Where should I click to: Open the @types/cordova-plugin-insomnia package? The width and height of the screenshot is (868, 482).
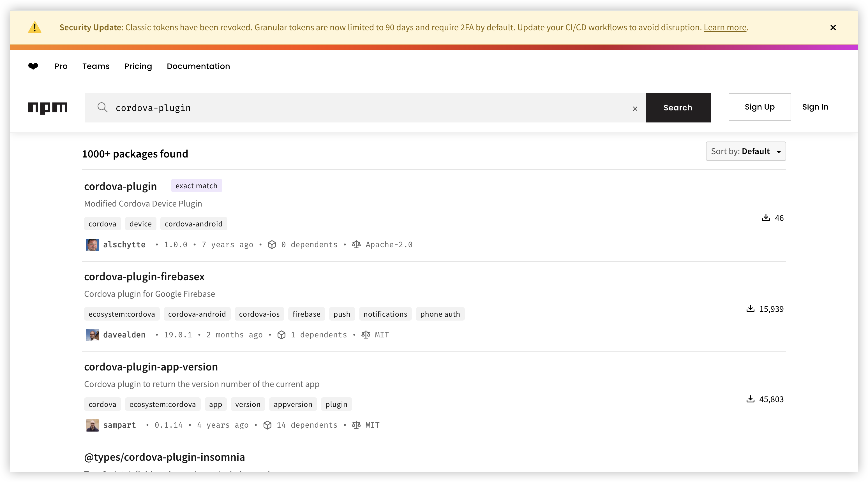(165, 457)
